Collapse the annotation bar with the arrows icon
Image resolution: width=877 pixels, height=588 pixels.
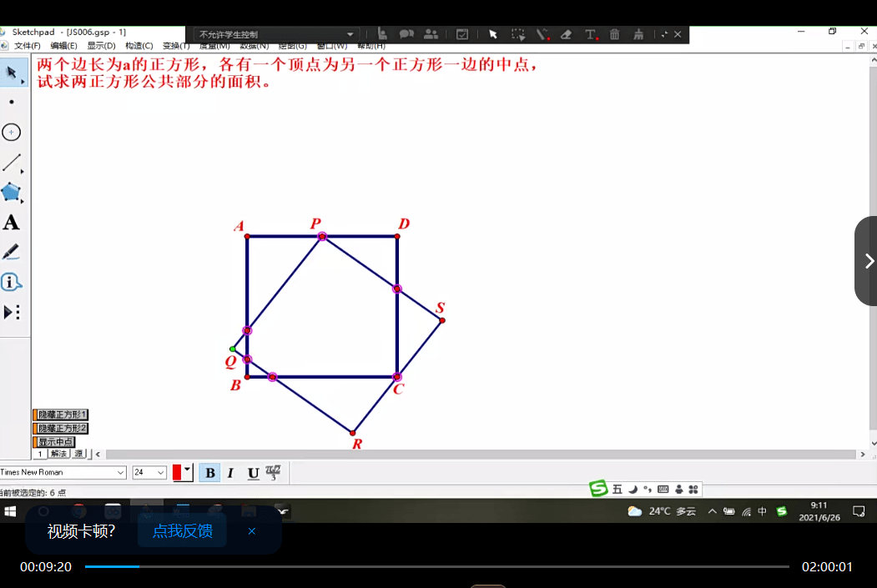[x=664, y=34]
